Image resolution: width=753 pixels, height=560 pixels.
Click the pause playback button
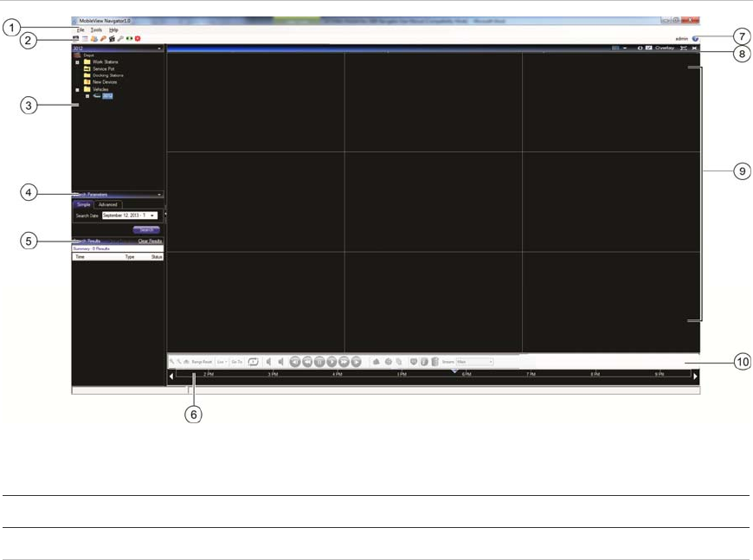[319, 362]
